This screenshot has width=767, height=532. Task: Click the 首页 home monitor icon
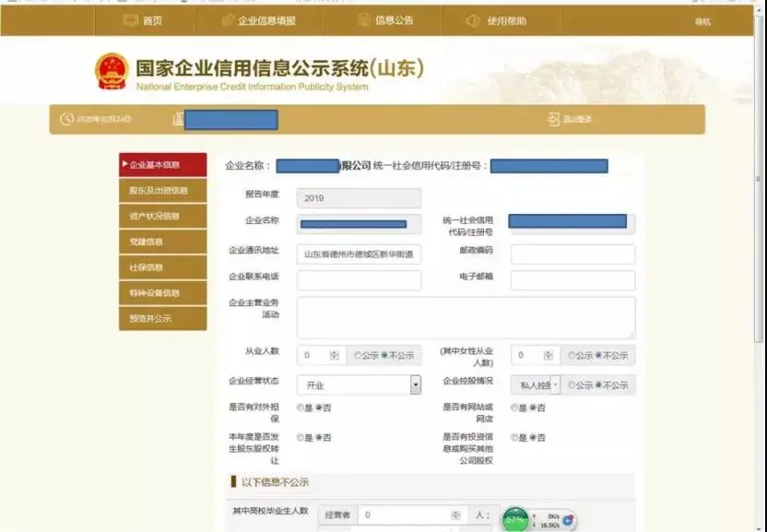point(130,20)
